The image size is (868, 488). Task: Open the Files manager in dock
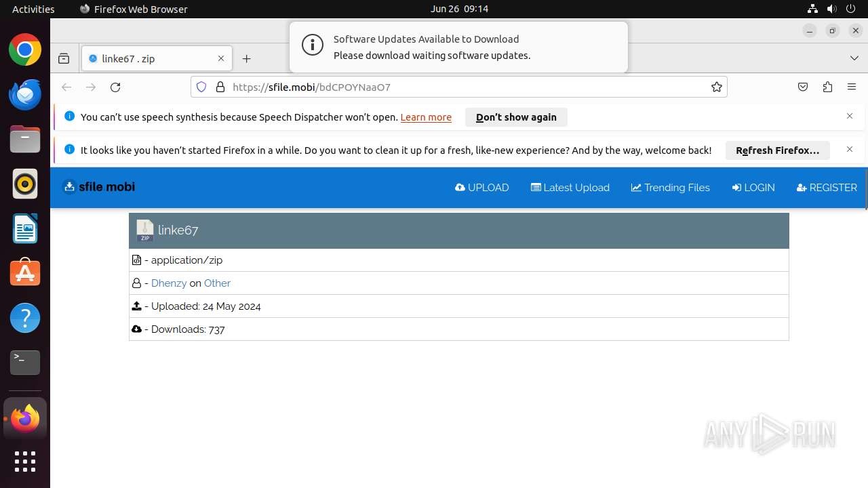[25, 139]
